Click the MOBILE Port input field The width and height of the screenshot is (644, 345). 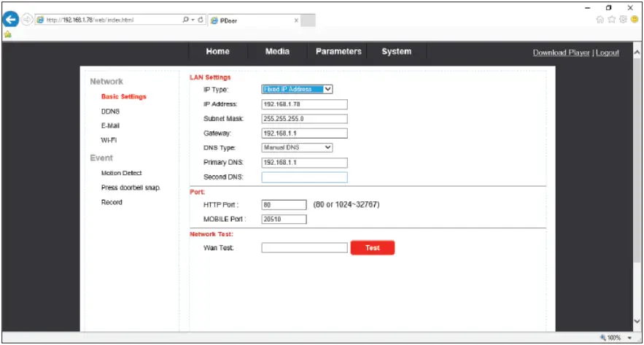[x=284, y=220]
